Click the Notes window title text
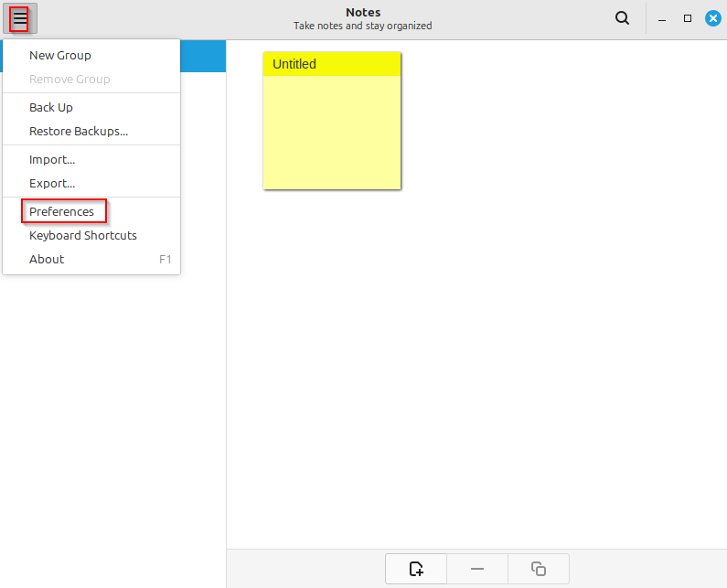 click(x=363, y=13)
